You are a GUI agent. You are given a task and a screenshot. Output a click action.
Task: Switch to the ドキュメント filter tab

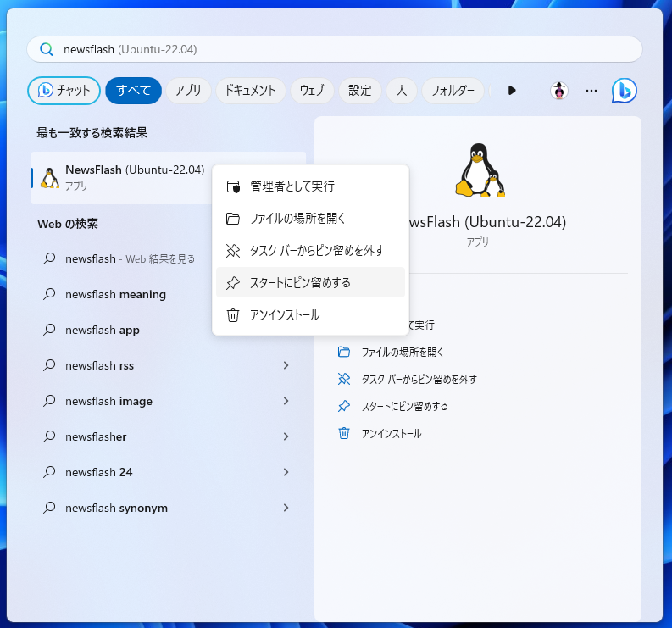tap(250, 91)
